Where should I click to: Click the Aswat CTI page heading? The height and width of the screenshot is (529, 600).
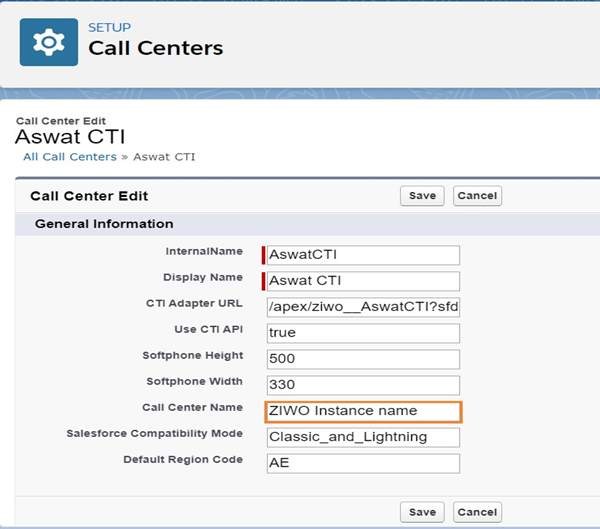70,137
